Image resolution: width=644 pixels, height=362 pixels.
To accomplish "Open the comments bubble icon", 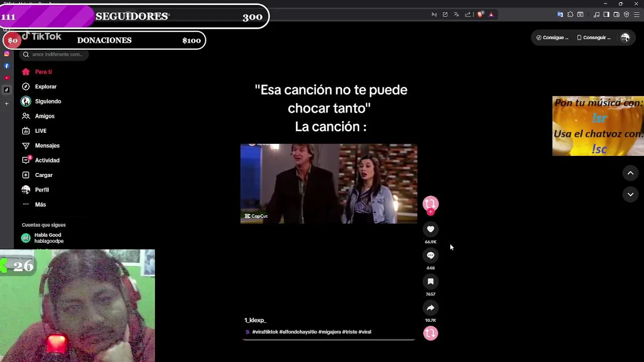I will 431,255.
